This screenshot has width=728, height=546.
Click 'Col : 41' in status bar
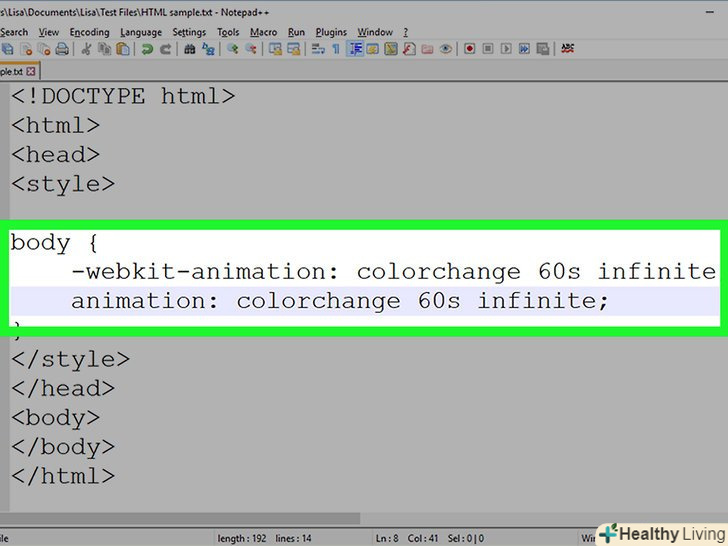(423, 539)
